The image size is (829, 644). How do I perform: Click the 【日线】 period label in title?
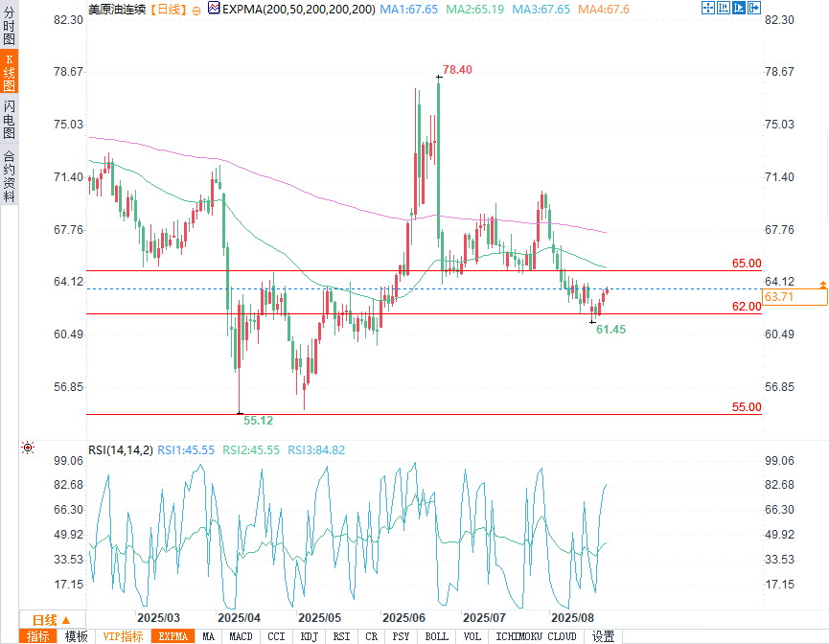[169, 9]
